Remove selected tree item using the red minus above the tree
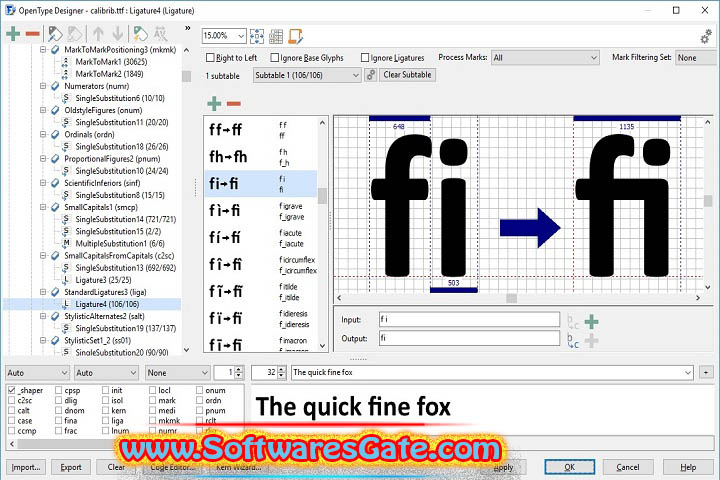This screenshot has width=720, height=480. click(x=33, y=34)
